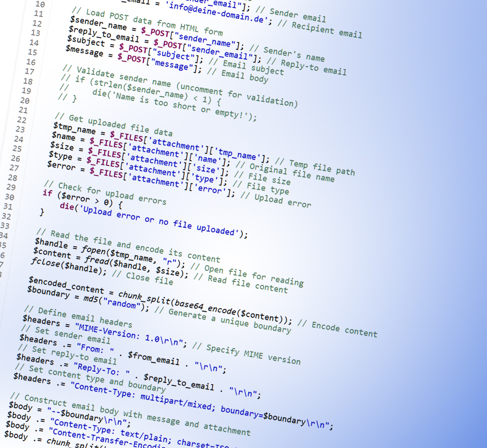Click the 'fread' function name
The image size is (487, 448).
point(97,259)
